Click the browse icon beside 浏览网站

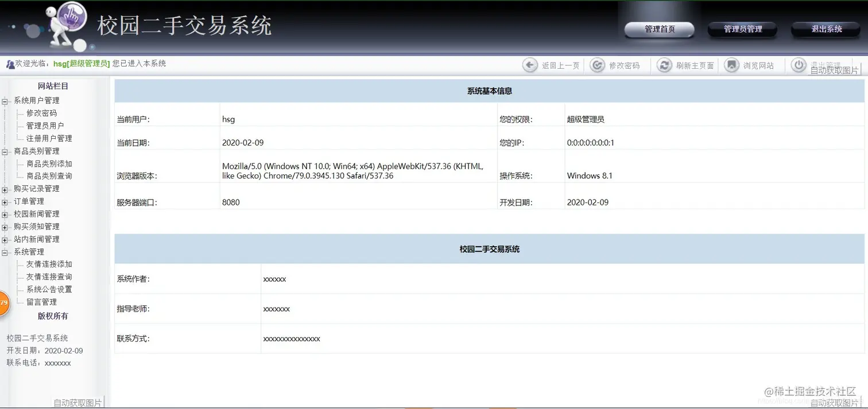click(x=731, y=65)
